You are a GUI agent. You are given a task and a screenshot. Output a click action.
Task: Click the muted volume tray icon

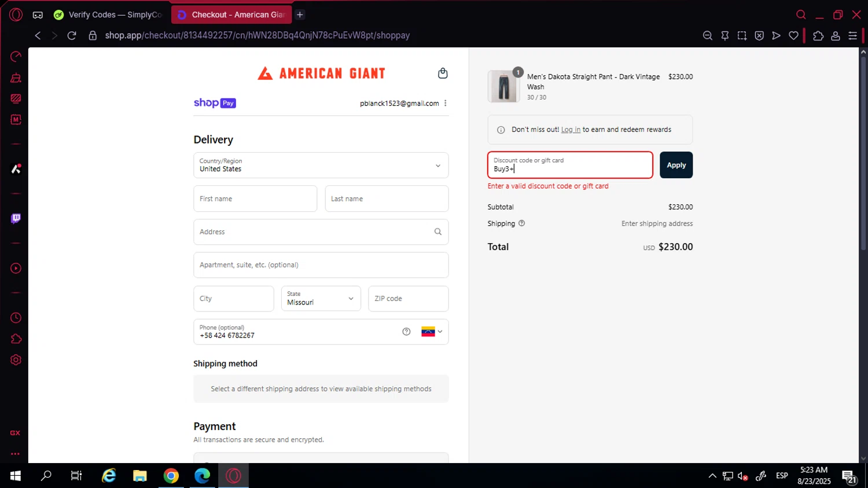744,476
